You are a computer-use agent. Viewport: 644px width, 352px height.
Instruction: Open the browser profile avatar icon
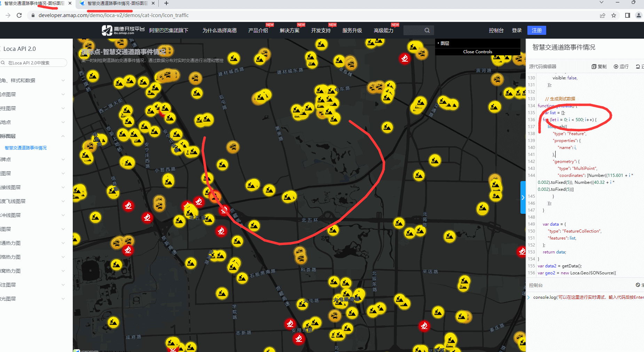click(638, 15)
